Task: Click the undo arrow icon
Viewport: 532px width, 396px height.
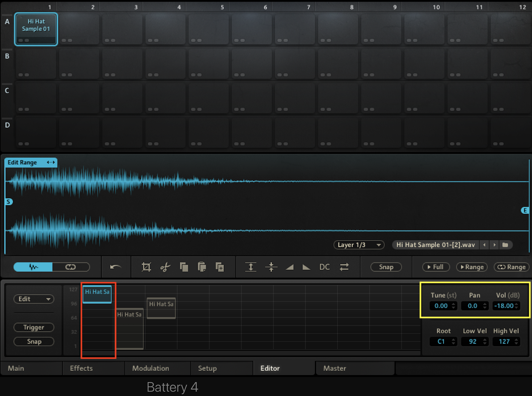Action: click(115, 267)
